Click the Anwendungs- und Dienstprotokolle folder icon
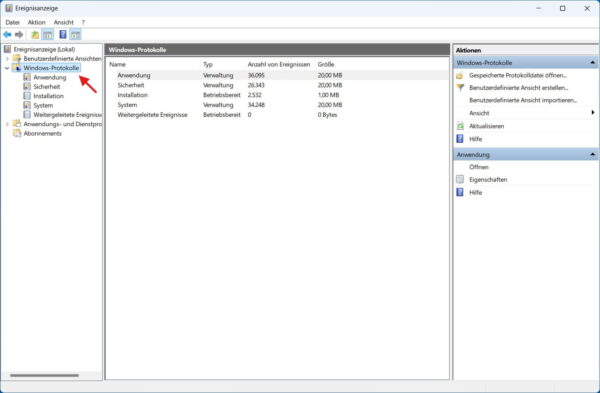 pos(17,124)
